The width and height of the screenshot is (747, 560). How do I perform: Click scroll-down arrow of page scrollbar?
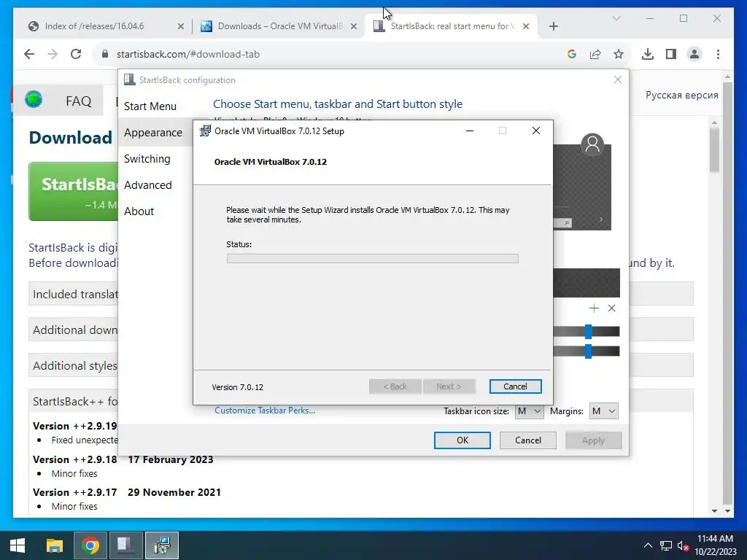pyautogui.click(x=727, y=511)
